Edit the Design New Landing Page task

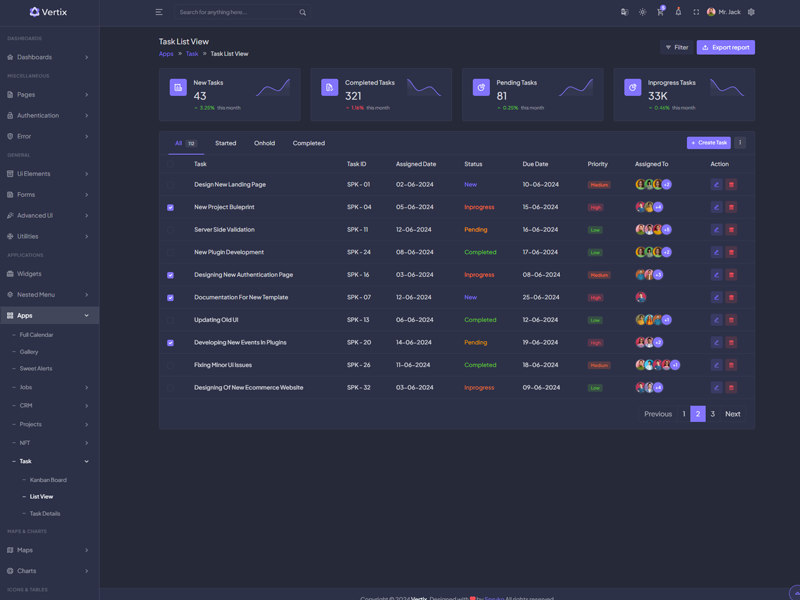716,185
